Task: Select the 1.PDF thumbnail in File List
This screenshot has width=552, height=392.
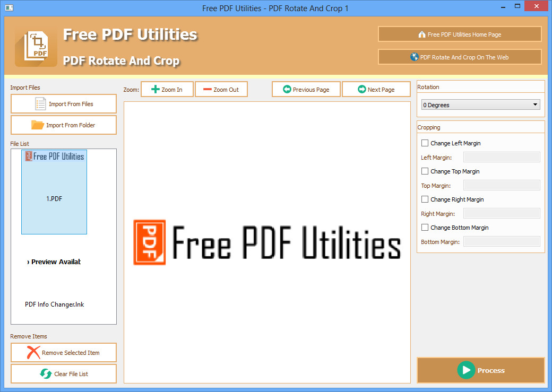Action: pyautogui.click(x=54, y=192)
